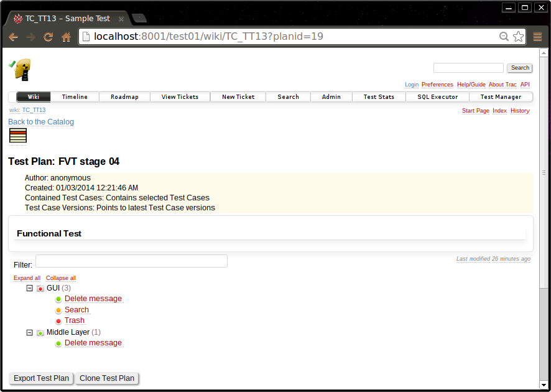
Task: Click the Export Test Plan button
Action: tap(40, 378)
